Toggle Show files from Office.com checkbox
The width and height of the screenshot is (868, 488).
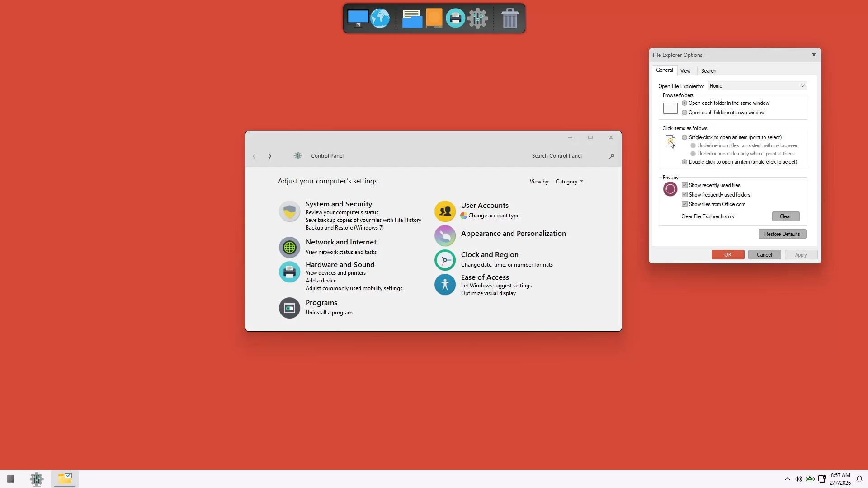click(684, 204)
